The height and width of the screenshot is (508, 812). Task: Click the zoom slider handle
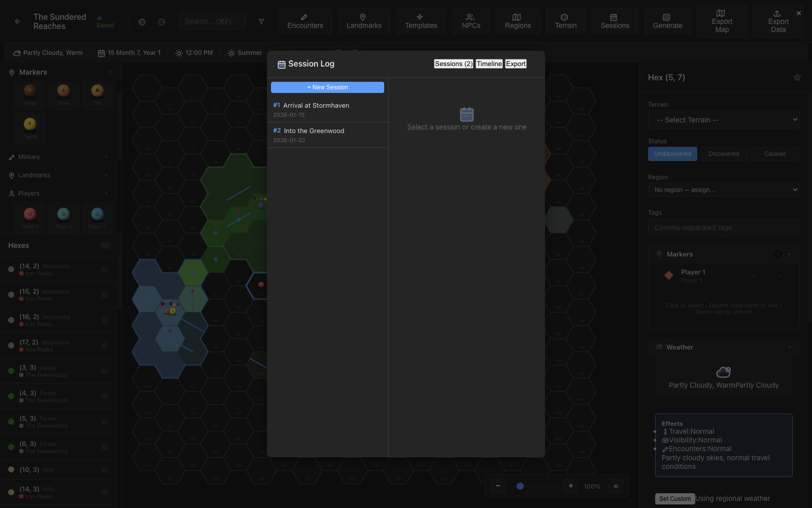(520, 486)
